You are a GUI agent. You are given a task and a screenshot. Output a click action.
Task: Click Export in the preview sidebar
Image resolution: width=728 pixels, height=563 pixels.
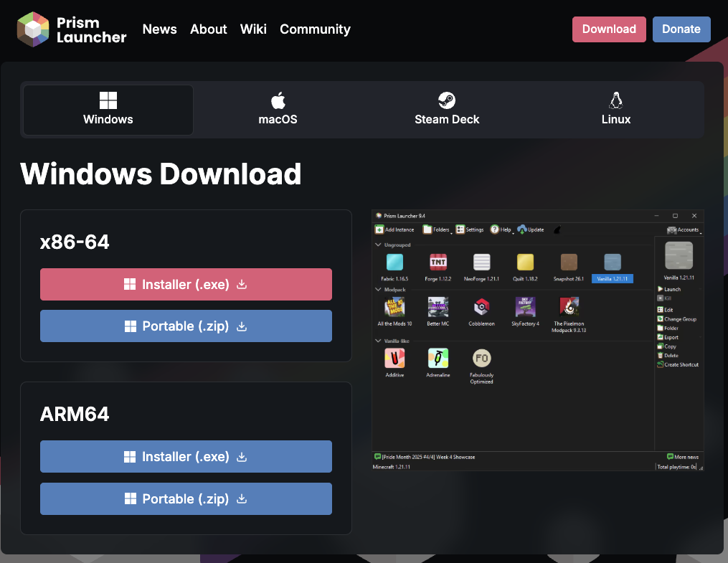tap(668, 337)
